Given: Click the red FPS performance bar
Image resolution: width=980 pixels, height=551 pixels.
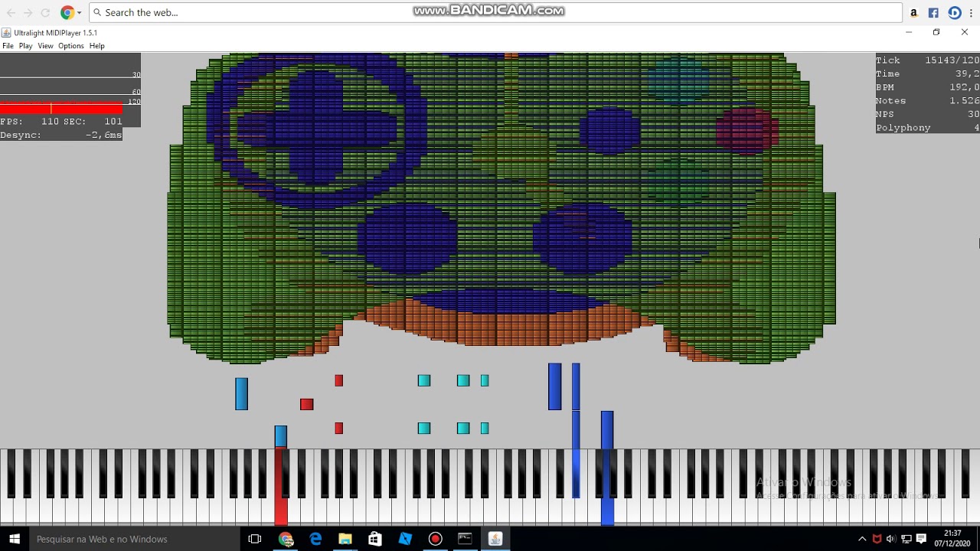Looking at the screenshot, I should (x=61, y=108).
